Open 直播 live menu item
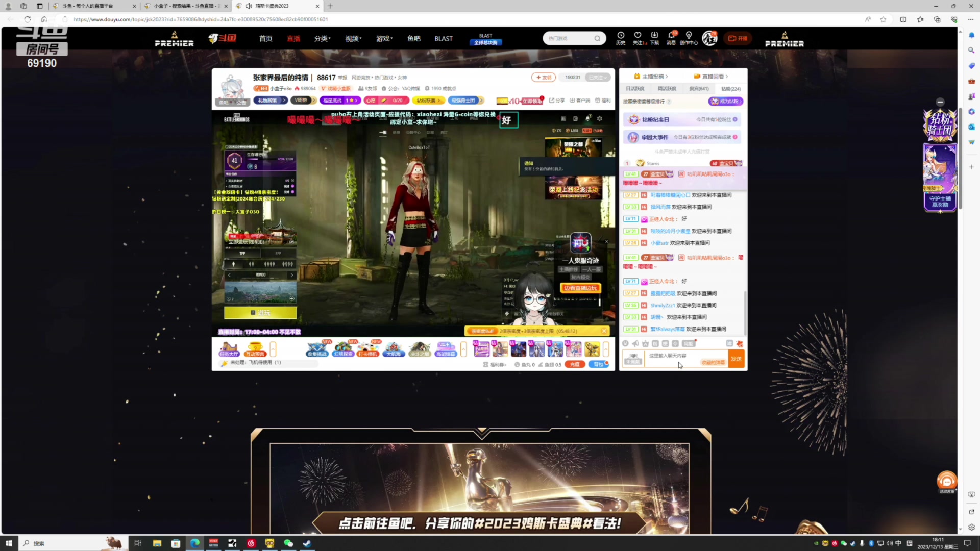 coord(293,39)
